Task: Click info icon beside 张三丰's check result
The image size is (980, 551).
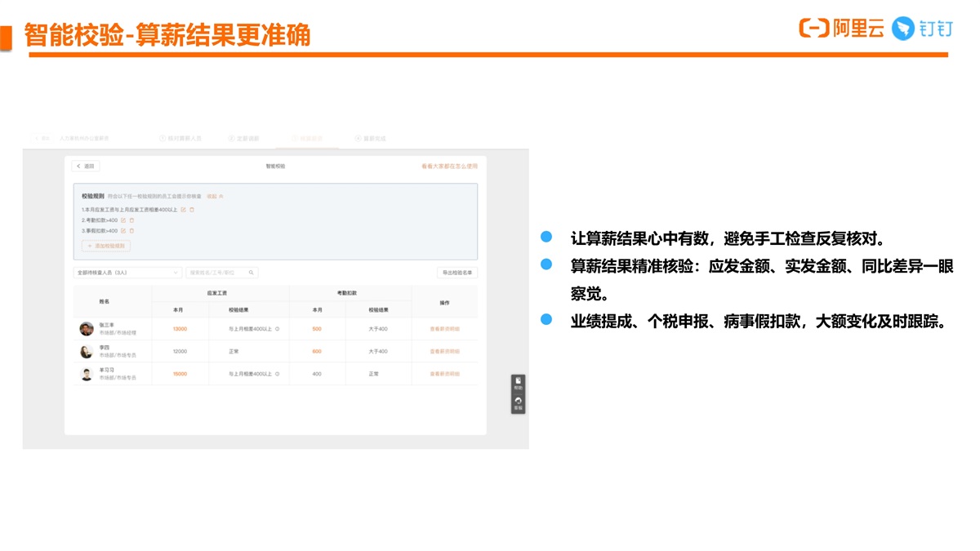Action: (x=278, y=329)
